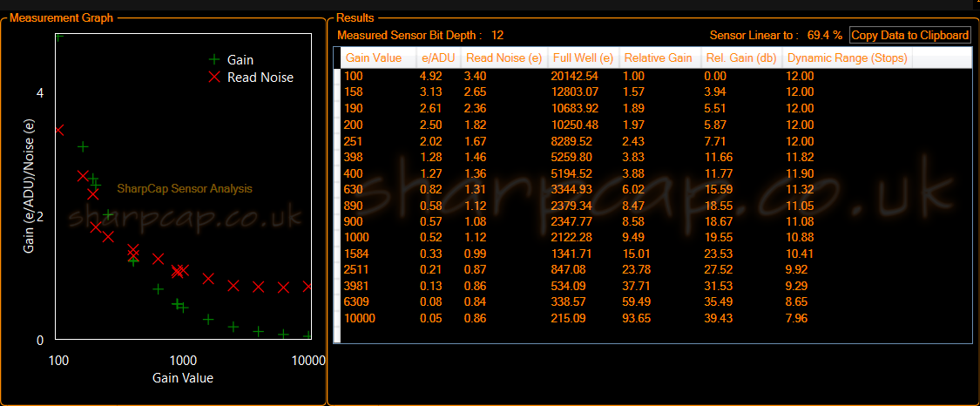This screenshot has height=406, width=980.
Task: Click the Gain Value axis title on graph
Action: tap(183, 378)
